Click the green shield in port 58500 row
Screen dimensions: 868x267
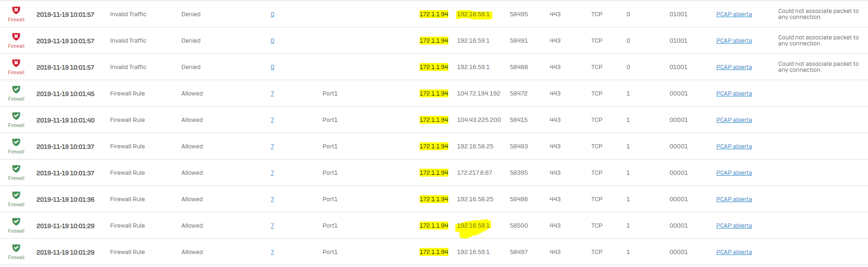click(x=16, y=222)
